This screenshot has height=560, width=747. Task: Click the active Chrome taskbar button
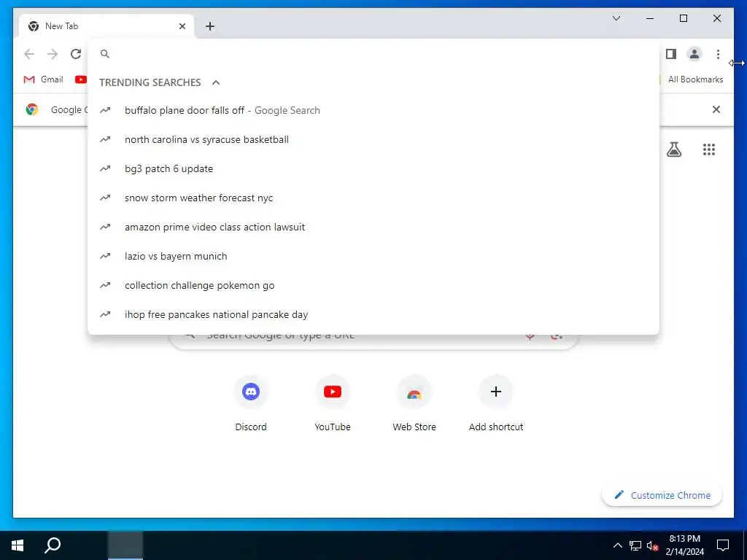tap(125, 545)
